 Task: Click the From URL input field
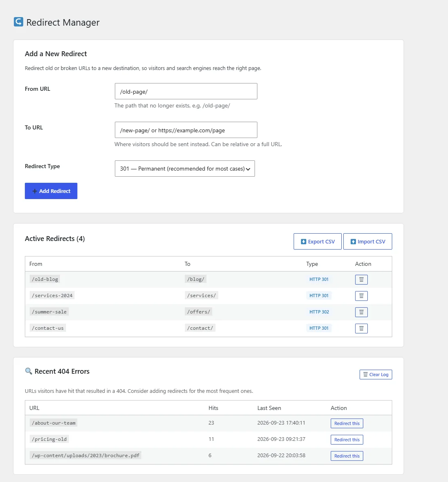point(186,91)
